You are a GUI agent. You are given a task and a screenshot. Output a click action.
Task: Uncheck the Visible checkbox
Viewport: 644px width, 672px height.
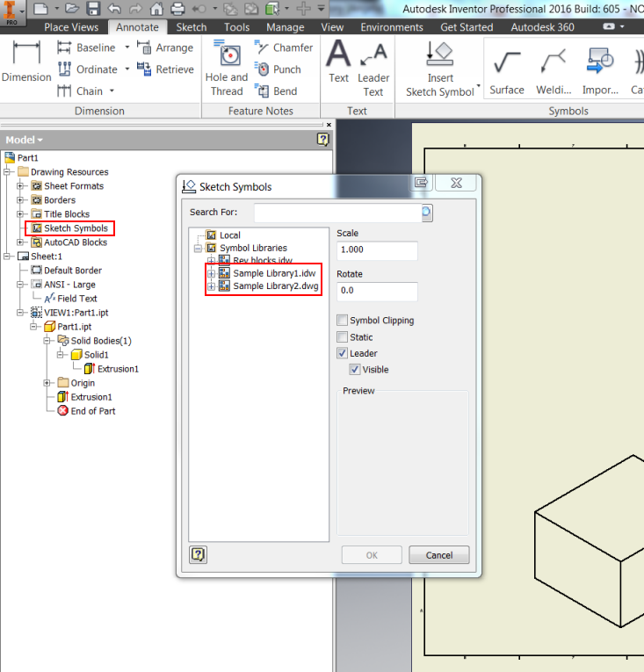point(355,370)
